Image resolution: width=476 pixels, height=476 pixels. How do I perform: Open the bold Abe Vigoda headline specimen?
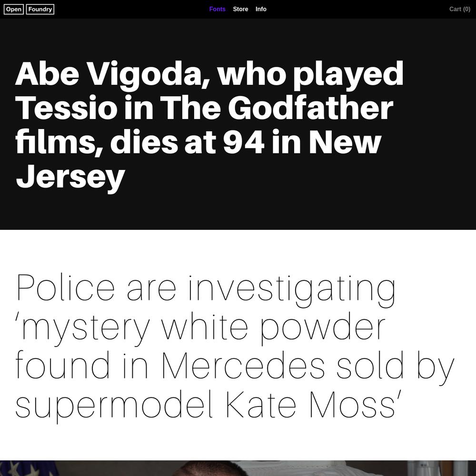coord(209,126)
